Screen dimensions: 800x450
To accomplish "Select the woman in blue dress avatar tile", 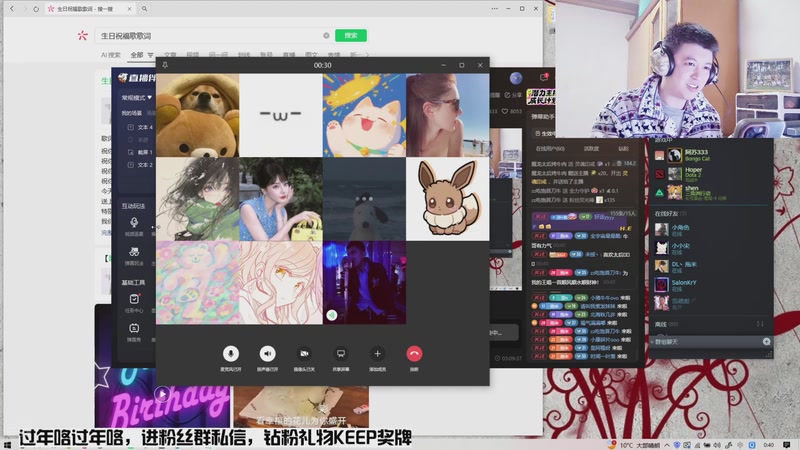I will pyautogui.click(x=281, y=199).
